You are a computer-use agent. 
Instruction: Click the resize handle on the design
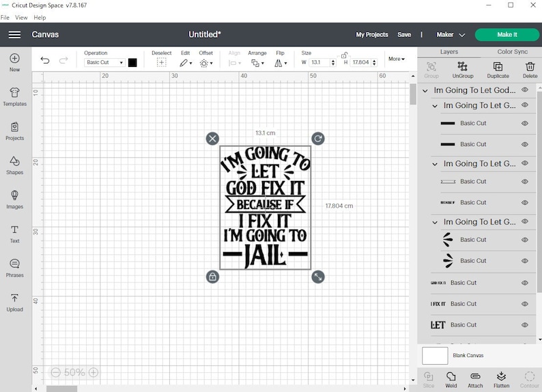coord(317,277)
